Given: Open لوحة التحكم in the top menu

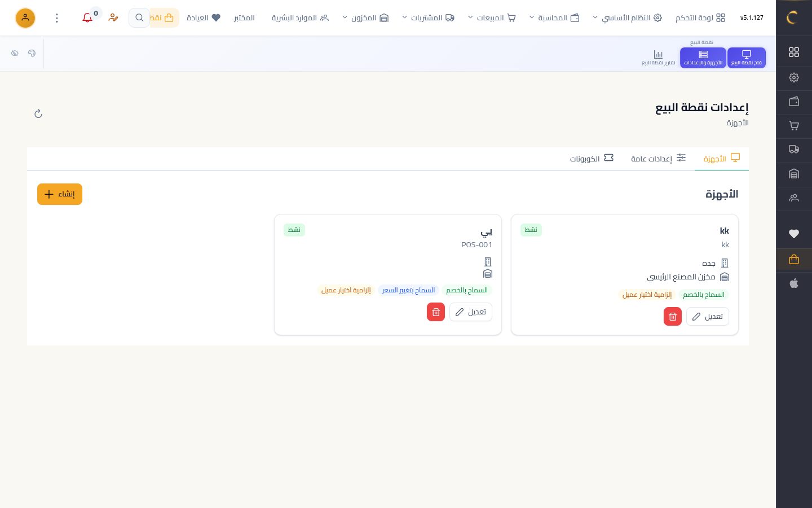Looking at the screenshot, I should pos(700,18).
